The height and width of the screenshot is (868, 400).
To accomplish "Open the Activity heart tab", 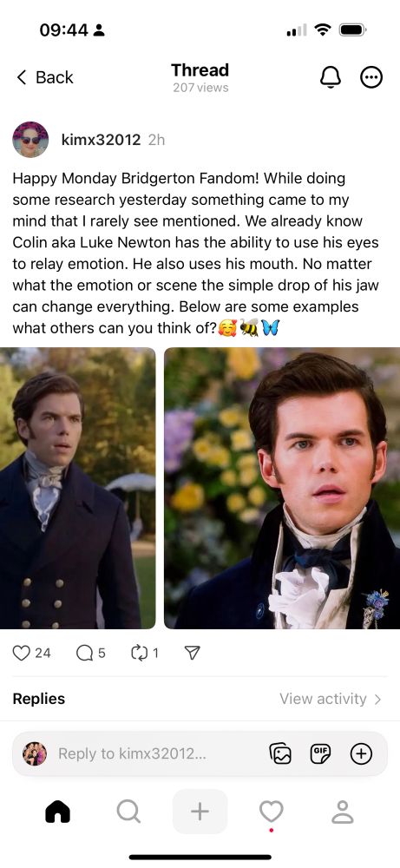I will (x=271, y=812).
